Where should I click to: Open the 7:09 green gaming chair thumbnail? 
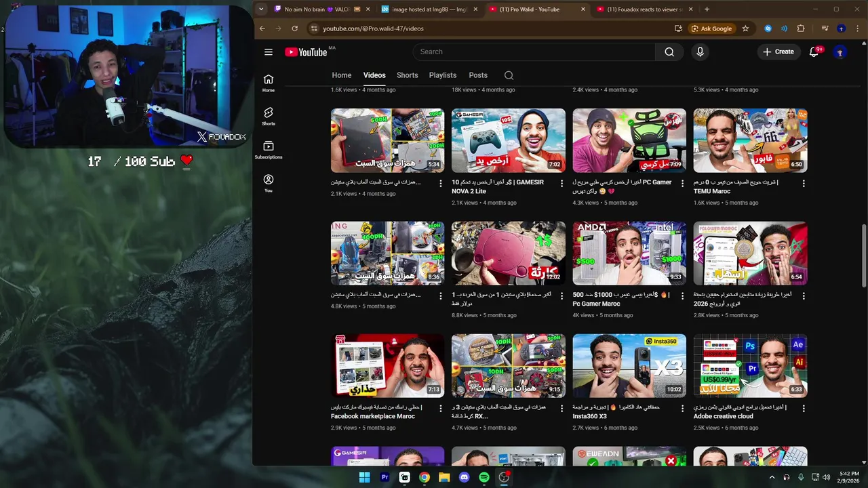point(629,140)
